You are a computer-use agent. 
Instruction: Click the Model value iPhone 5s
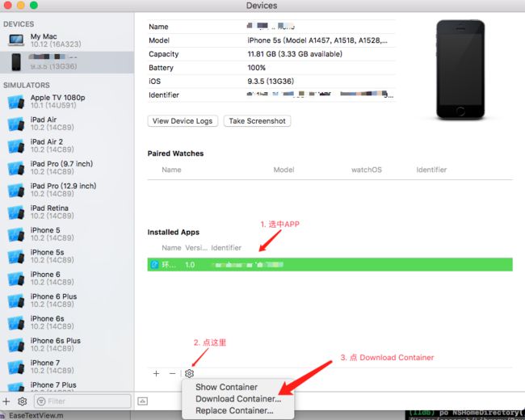317,40
